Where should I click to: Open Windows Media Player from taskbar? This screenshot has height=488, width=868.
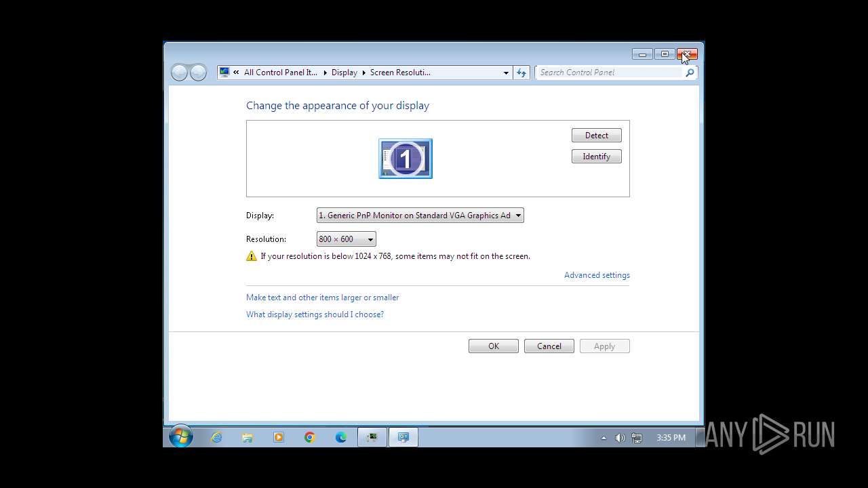[x=279, y=437]
